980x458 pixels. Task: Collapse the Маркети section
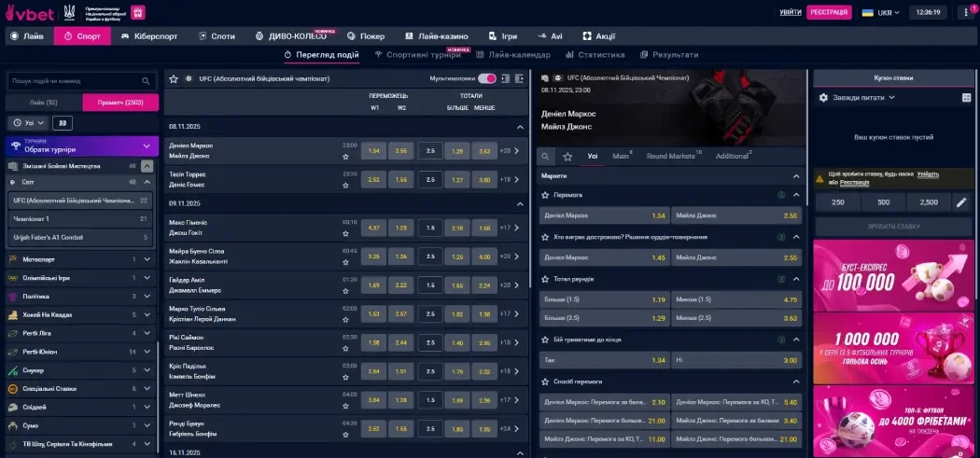pyautogui.click(x=795, y=176)
